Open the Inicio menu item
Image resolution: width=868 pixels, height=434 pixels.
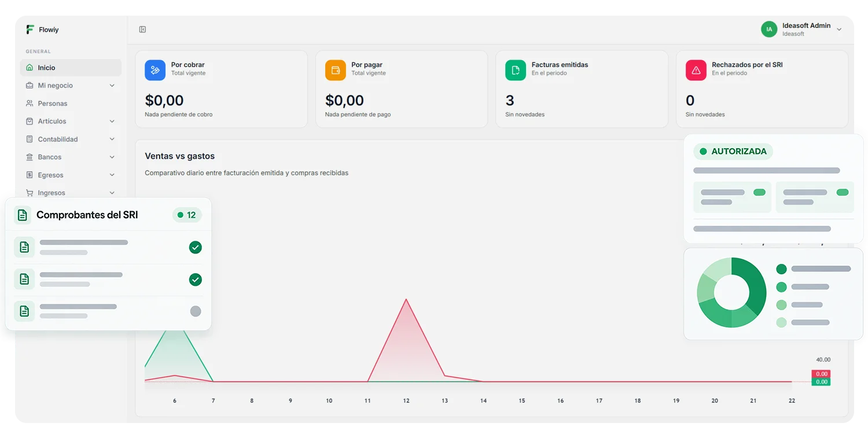click(71, 68)
